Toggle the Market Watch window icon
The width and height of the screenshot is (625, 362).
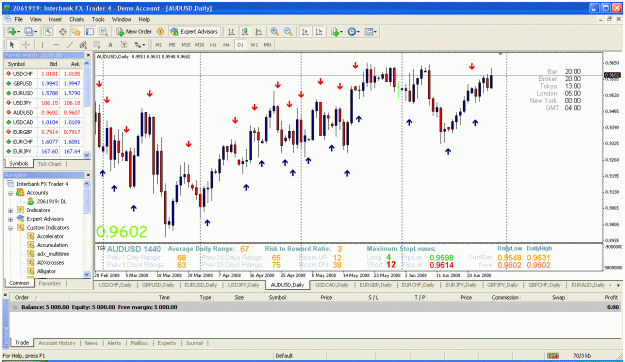(x=49, y=31)
